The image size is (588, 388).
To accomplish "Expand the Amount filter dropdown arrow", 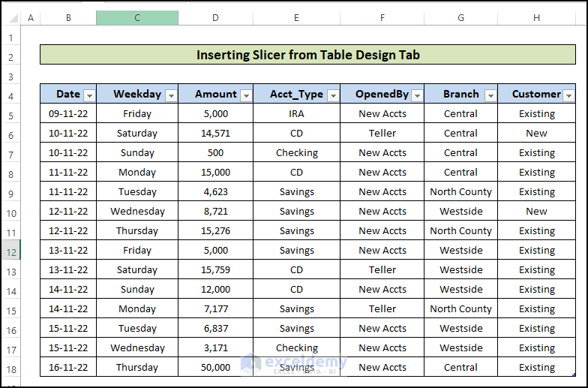I will pyautogui.click(x=245, y=95).
